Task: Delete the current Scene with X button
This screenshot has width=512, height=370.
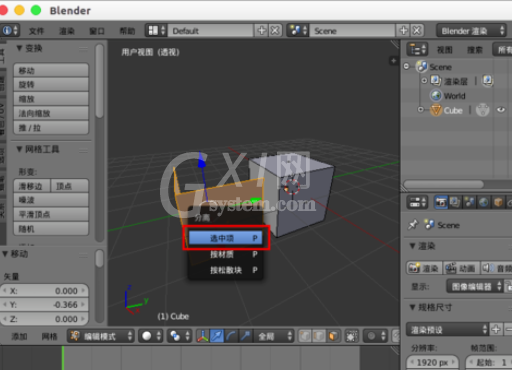Action: pos(417,31)
